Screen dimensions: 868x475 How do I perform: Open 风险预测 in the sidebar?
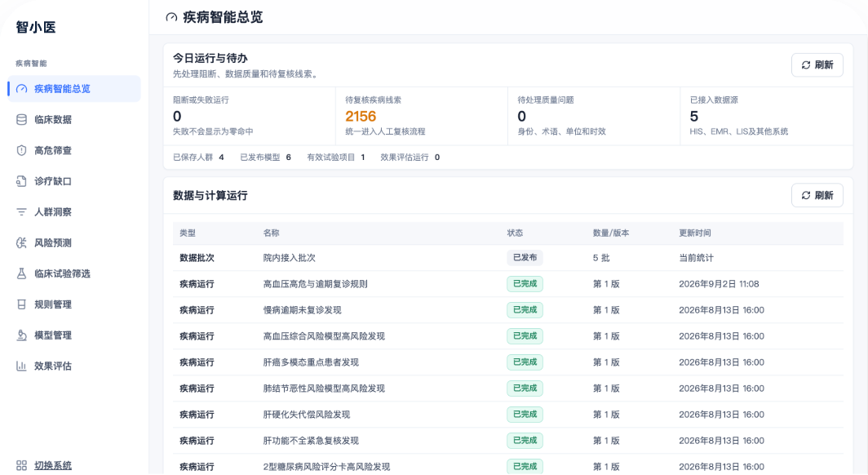75,243
